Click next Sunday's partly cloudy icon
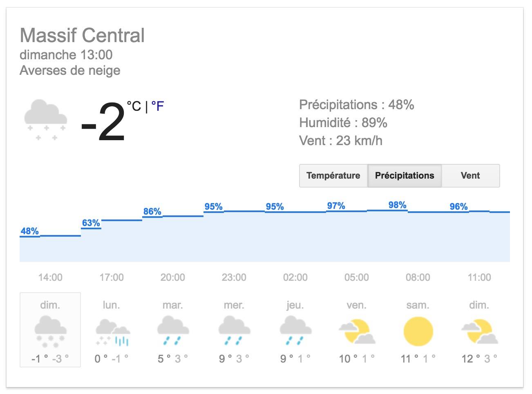Viewport: 532px width, 394px height. point(479,332)
